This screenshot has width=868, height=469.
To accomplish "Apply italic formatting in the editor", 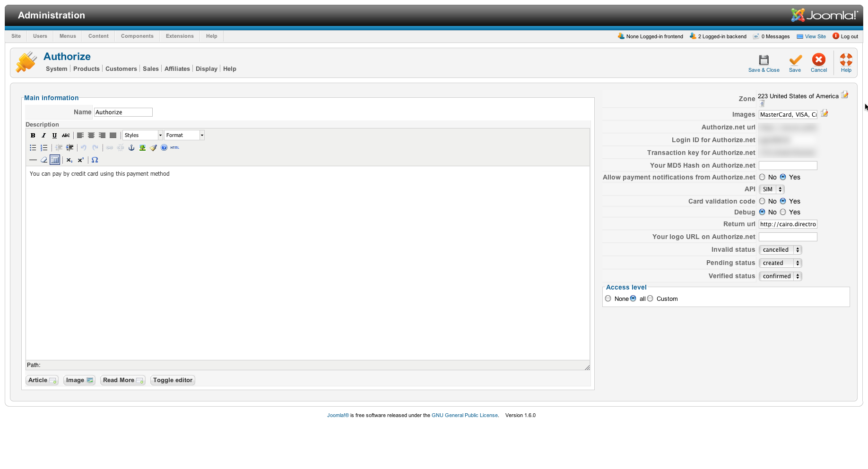I will 44,135.
